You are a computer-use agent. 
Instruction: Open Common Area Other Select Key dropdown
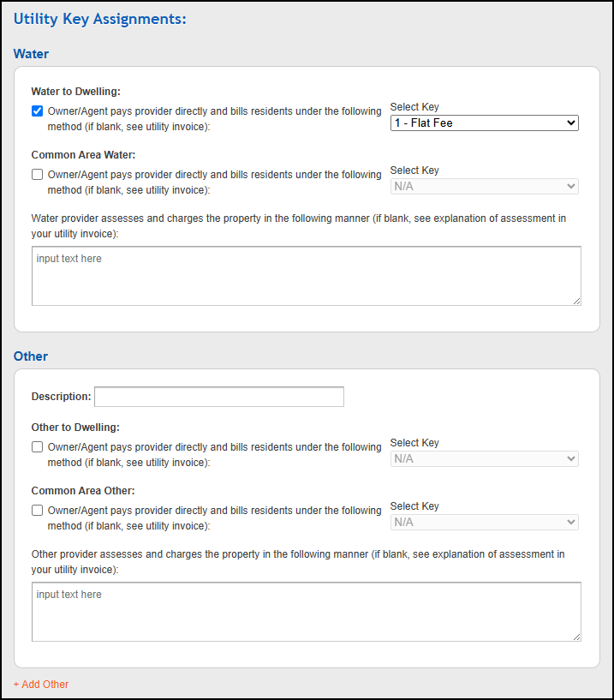point(485,522)
